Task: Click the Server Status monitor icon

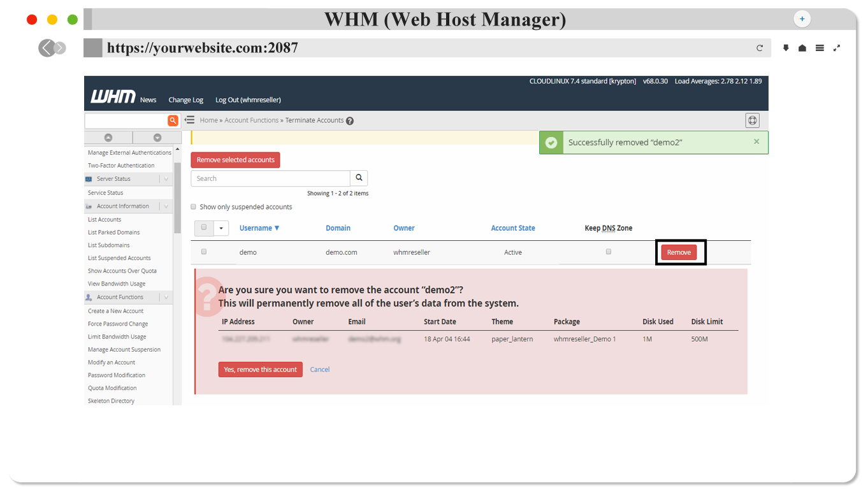Action: click(x=89, y=179)
